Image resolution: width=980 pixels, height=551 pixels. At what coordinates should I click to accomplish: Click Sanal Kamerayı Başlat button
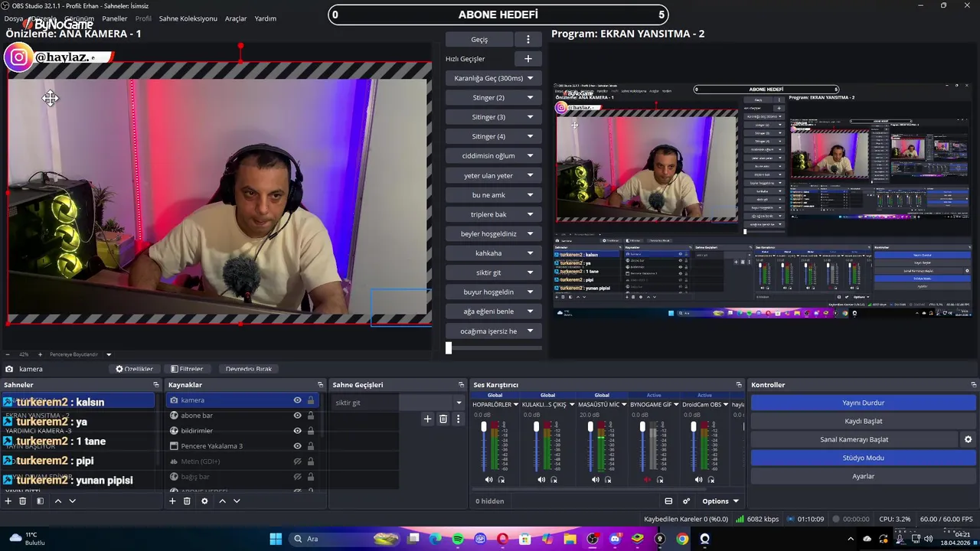854,439
